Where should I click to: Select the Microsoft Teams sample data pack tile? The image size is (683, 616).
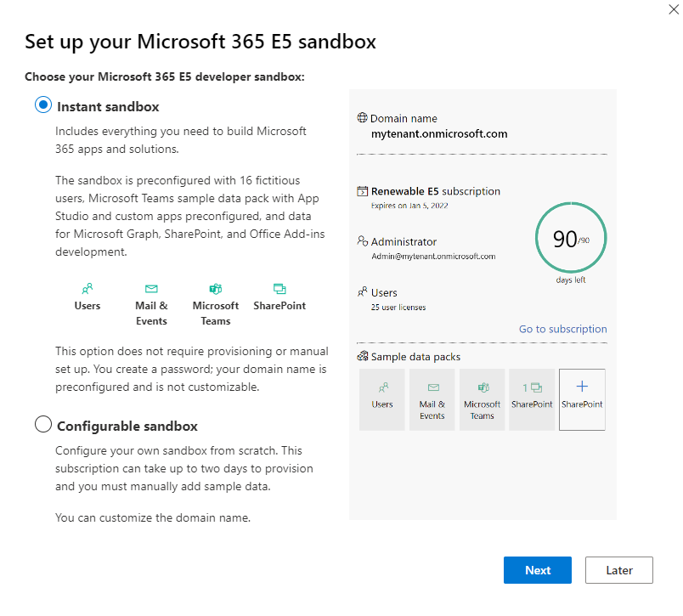[x=483, y=399]
